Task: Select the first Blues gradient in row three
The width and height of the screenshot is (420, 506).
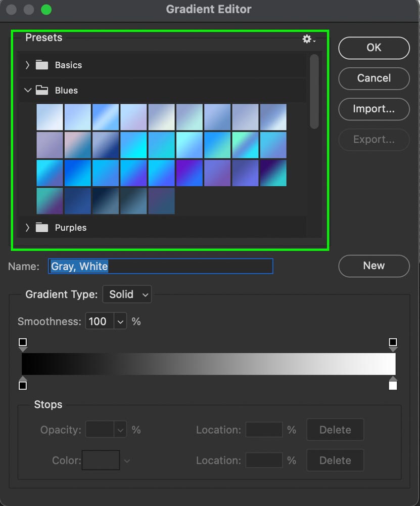Action: [50, 173]
